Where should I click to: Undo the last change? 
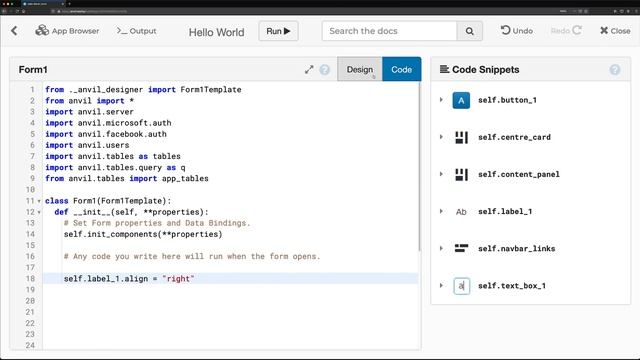pyautogui.click(x=517, y=31)
